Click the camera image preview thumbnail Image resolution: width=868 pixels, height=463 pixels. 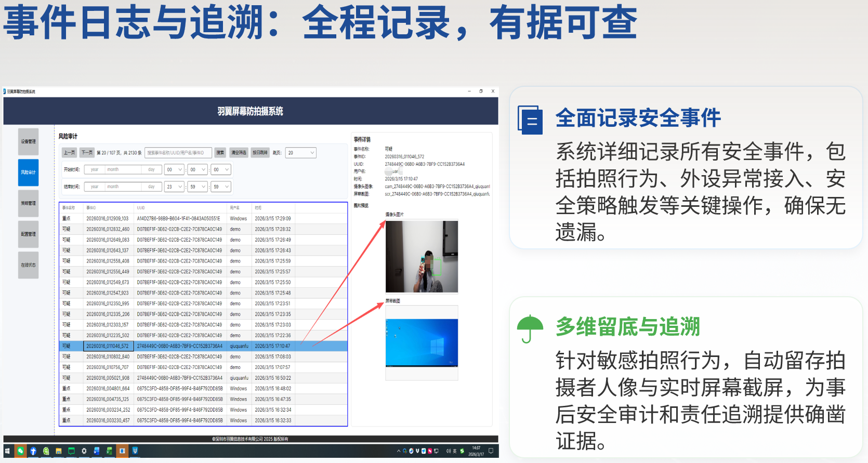422,257
